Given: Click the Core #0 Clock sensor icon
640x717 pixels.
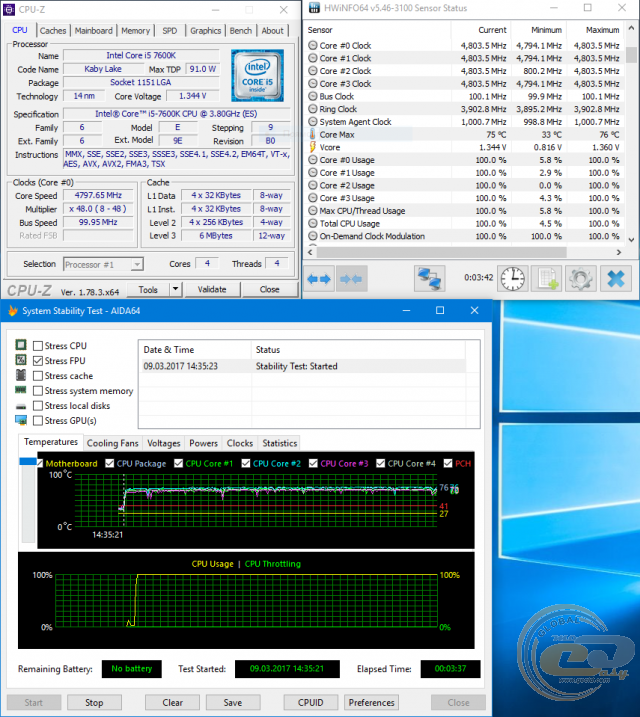Looking at the screenshot, I should [313, 45].
